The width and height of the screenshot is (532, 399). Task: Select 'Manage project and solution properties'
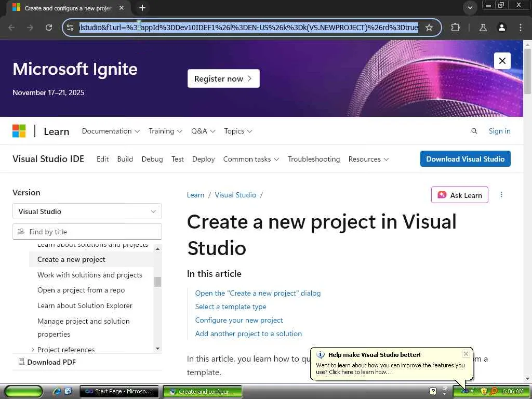coord(84,327)
